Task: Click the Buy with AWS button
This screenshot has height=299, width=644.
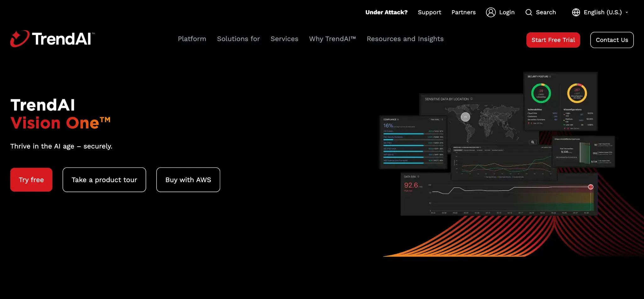Action: (188, 180)
